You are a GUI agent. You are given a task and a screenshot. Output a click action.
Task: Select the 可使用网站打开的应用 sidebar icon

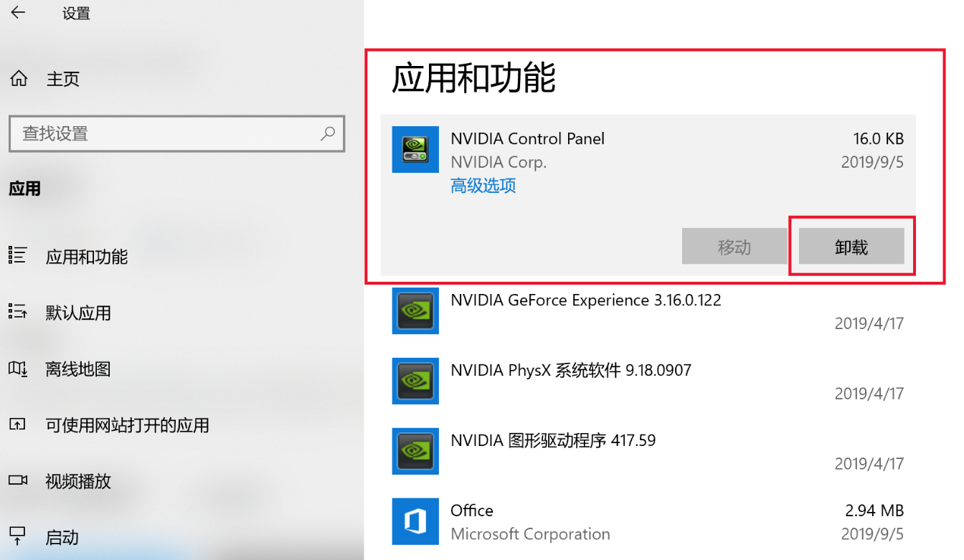tap(18, 424)
